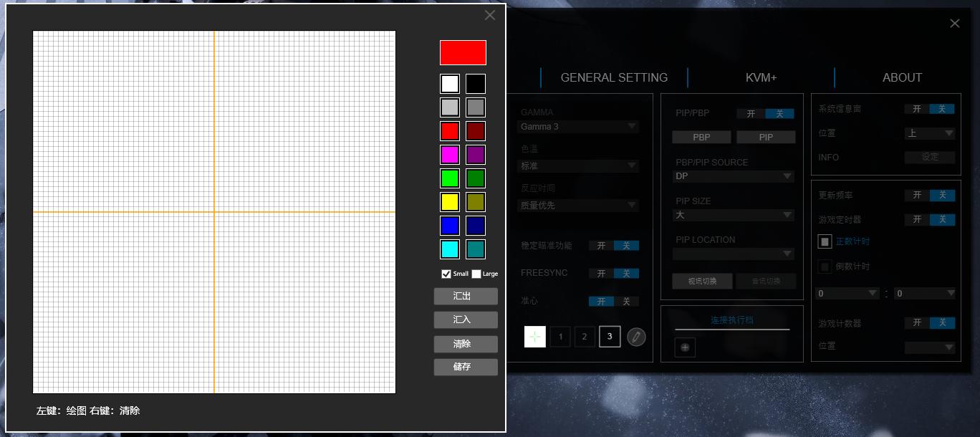Open 系统信息窗 位置 dropdown showing 上
980x437 pixels.
click(930, 133)
